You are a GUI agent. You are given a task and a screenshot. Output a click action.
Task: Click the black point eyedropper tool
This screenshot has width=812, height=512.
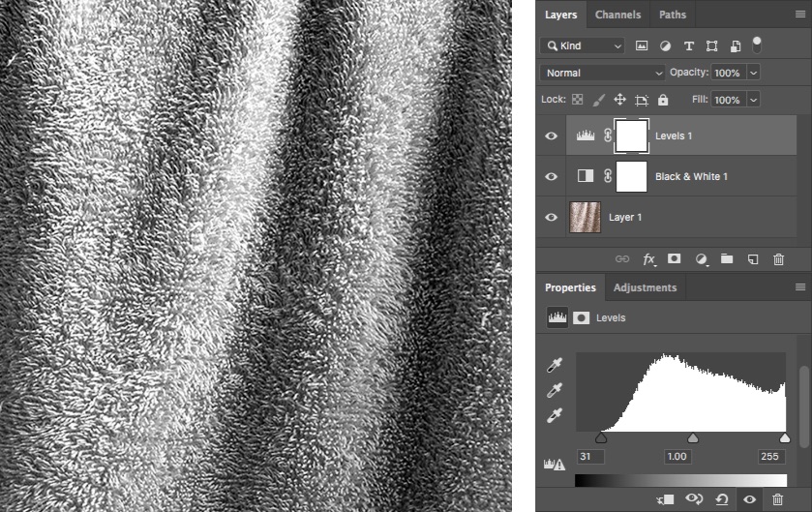556,366
